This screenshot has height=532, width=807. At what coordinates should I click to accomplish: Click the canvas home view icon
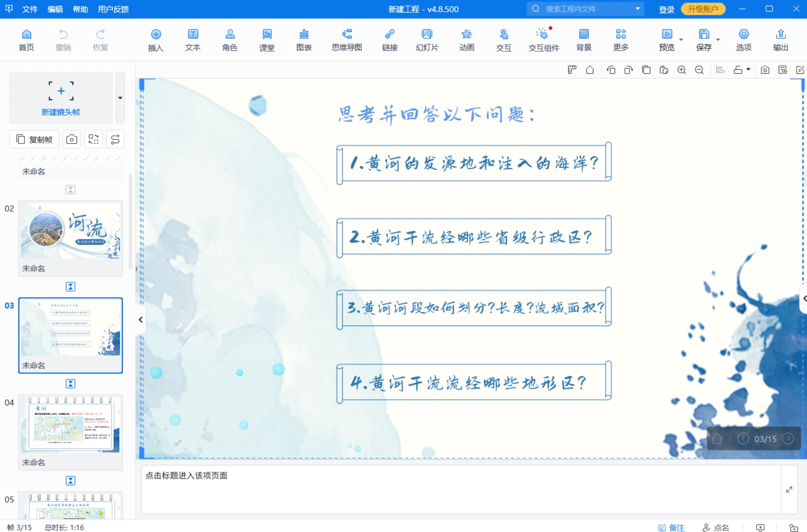click(x=590, y=70)
